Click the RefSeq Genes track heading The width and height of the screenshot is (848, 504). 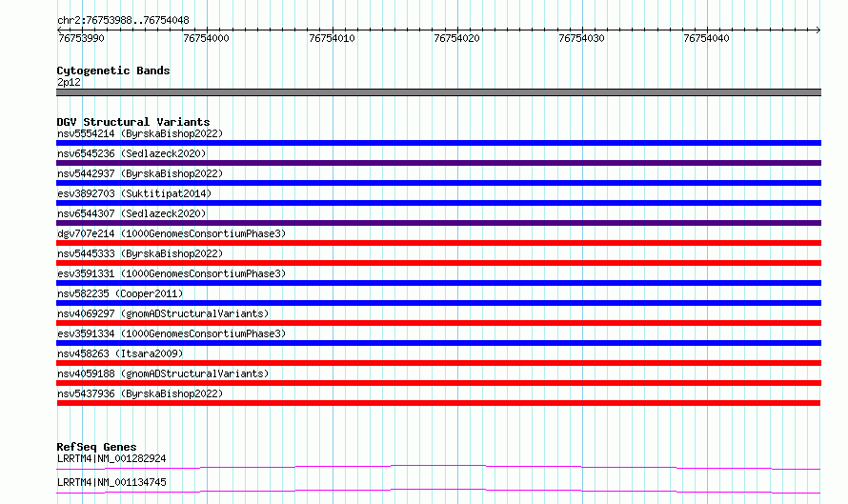[x=96, y=447]
